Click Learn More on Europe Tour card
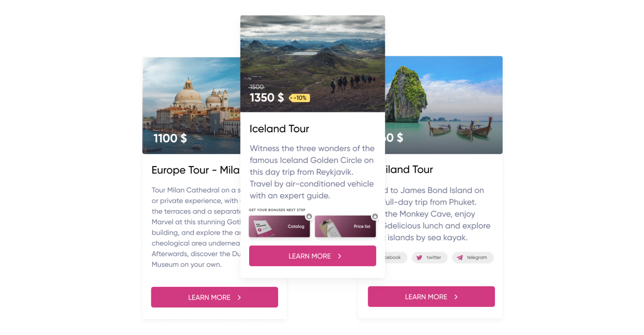Screen dimensions: 644x335 214,297
